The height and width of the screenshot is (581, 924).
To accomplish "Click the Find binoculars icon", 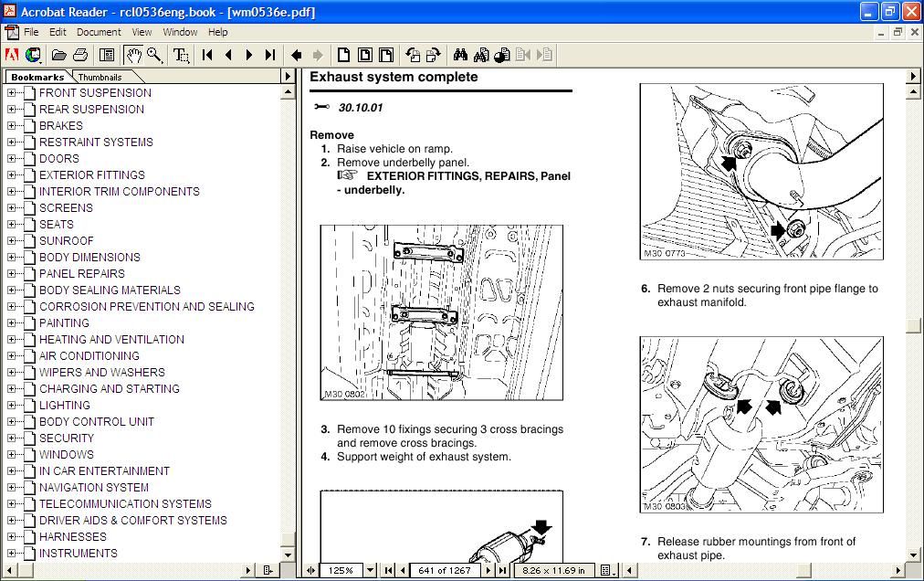I will tap(460, 56).
